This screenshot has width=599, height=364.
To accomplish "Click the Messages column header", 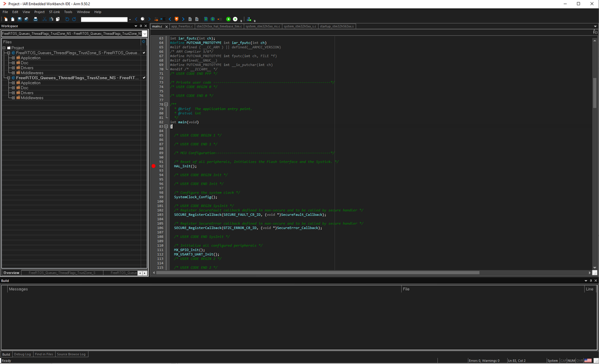I will pyautogui.click(x=204, y=289).
